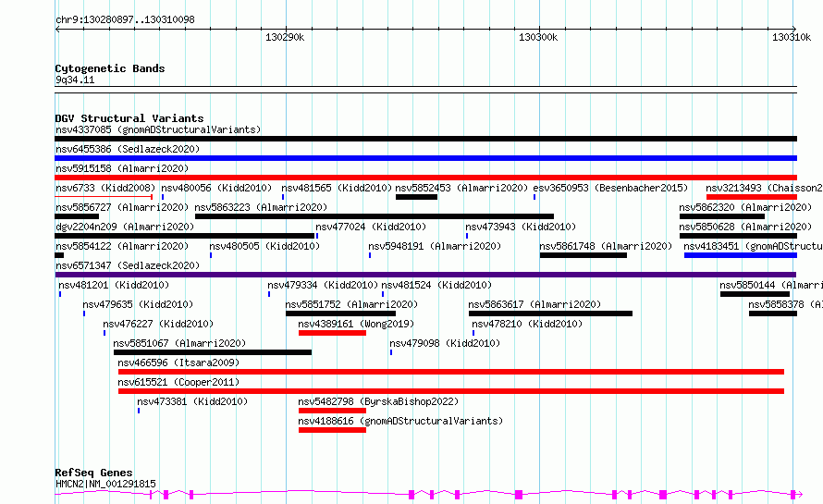
Task: Open variant nsv481565 (Kidd2010)
Action: pos(337,188)
